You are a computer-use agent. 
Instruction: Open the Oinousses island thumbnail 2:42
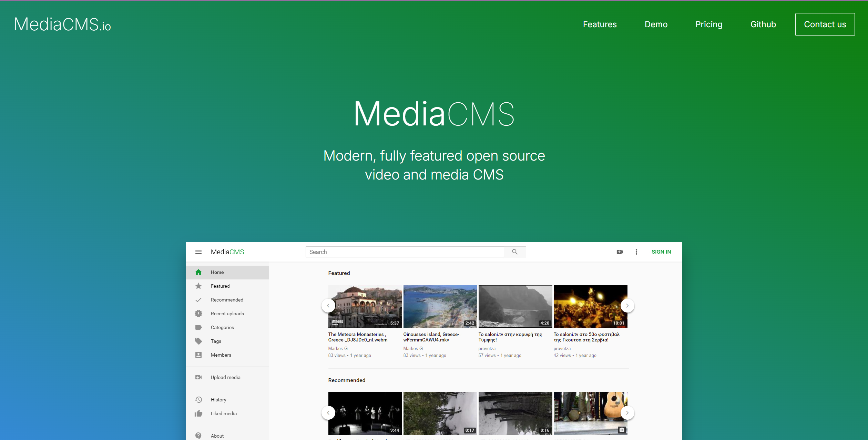click(440, 306)
